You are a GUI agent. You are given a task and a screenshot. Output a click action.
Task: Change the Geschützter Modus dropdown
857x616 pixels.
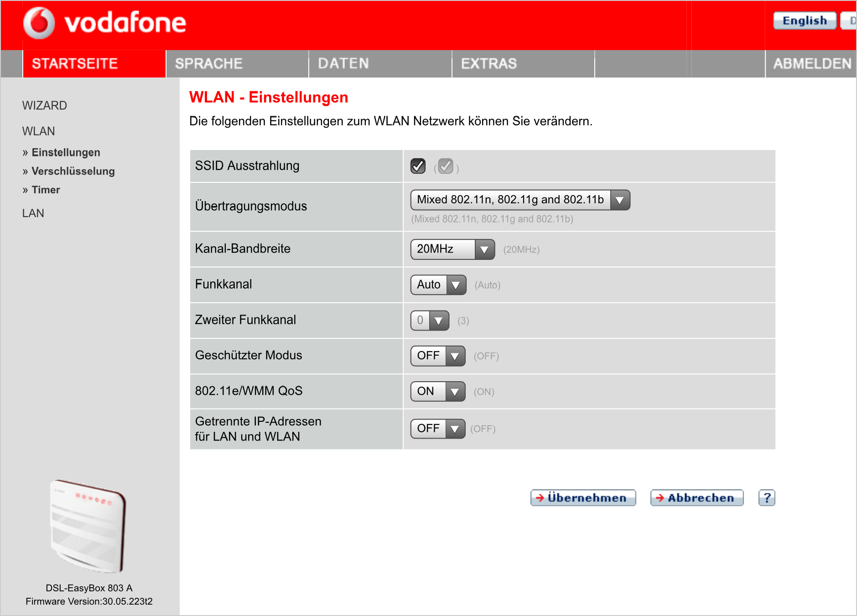pyautogui.click(x=437, y=356)
